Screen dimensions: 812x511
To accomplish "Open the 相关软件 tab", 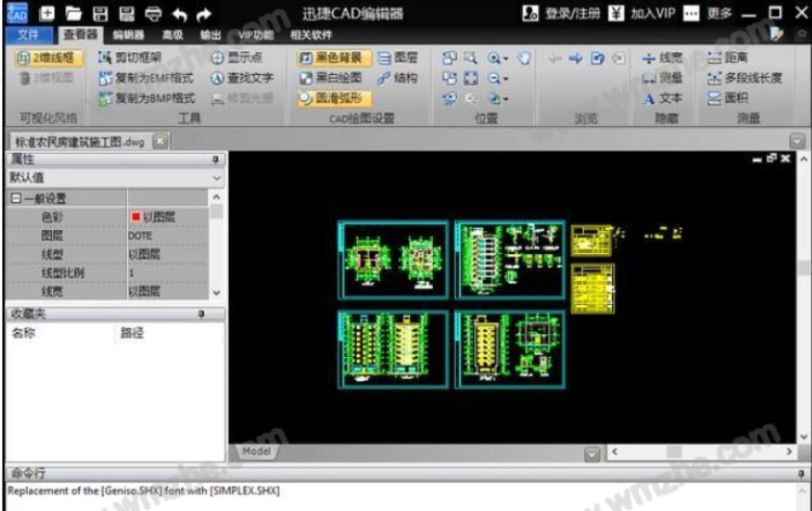I will (x=311, y=36).
